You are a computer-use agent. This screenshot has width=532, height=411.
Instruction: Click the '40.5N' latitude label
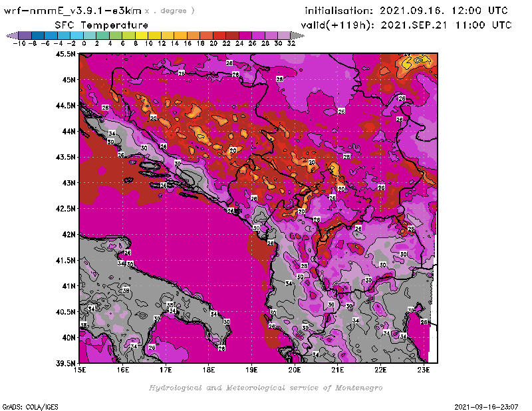point(65,311)
